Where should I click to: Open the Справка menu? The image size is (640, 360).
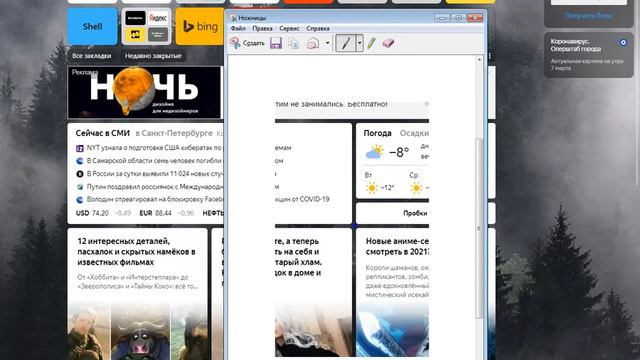[318, 29]
